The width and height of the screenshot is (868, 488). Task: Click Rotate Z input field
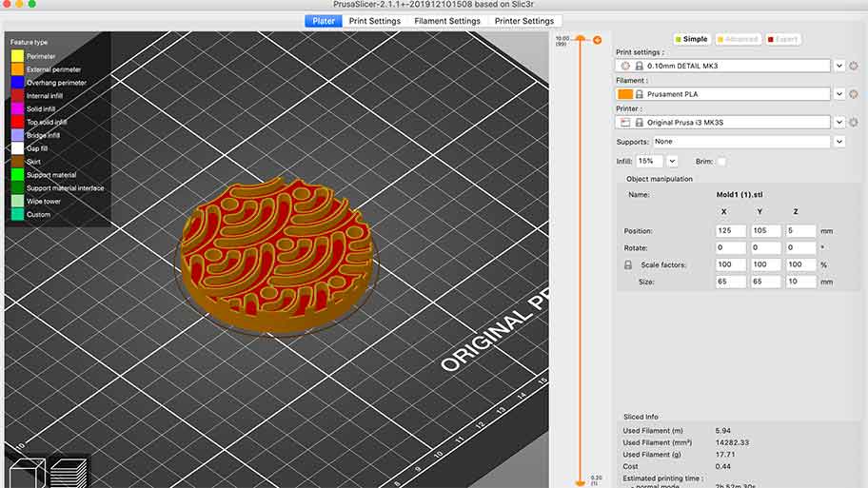pyautogui.click(x=801, y=248)
